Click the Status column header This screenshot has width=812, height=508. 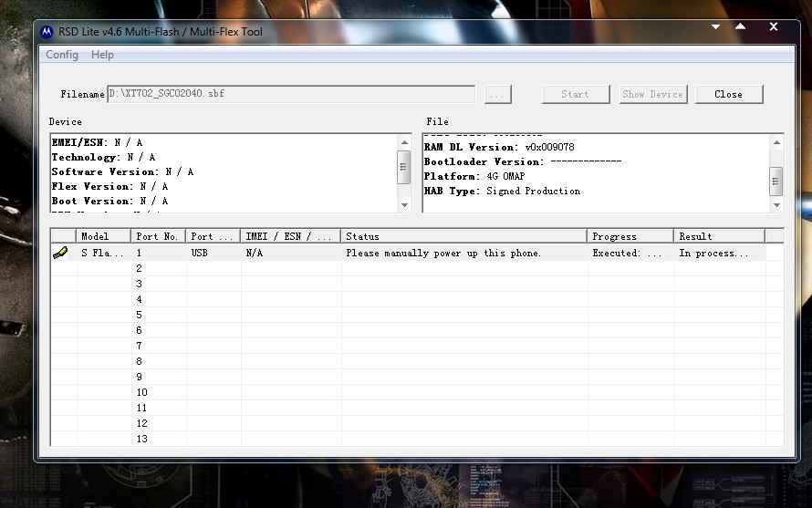tap(464, 236)
